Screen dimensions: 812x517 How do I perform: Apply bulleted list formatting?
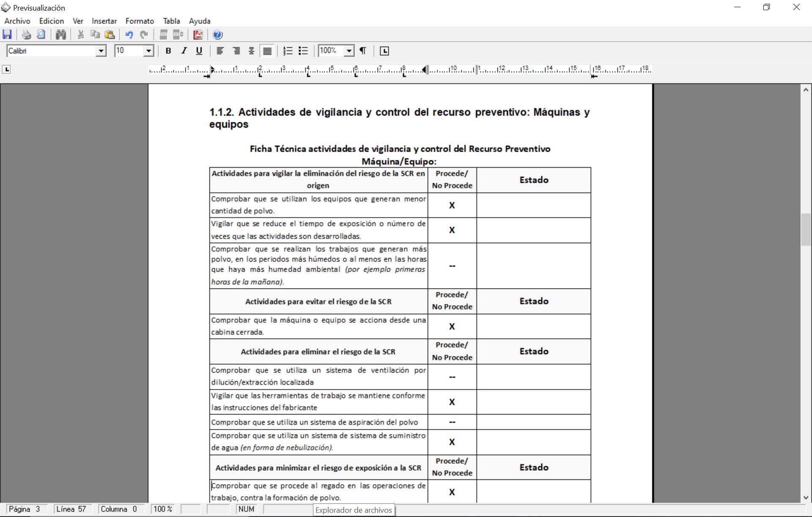[303, 51]
